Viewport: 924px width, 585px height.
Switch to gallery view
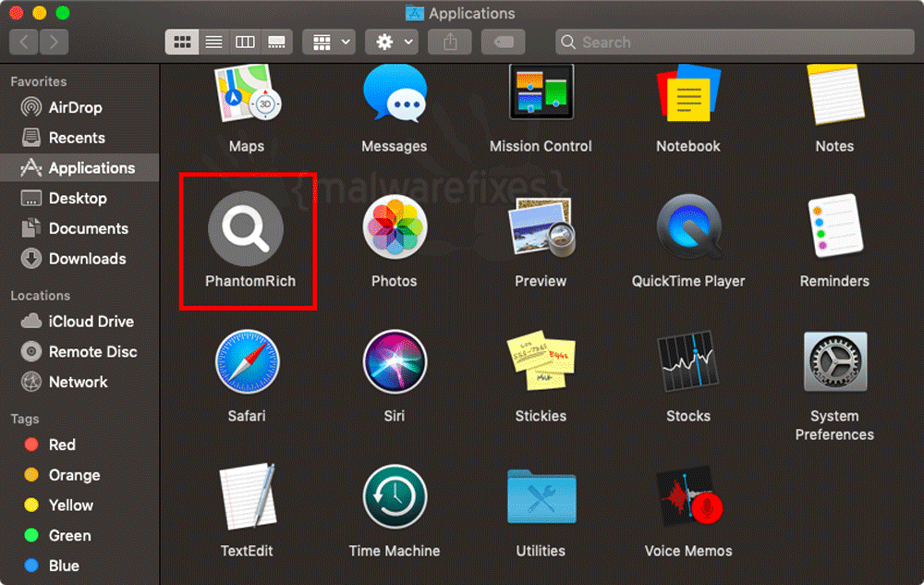(276, 42)
